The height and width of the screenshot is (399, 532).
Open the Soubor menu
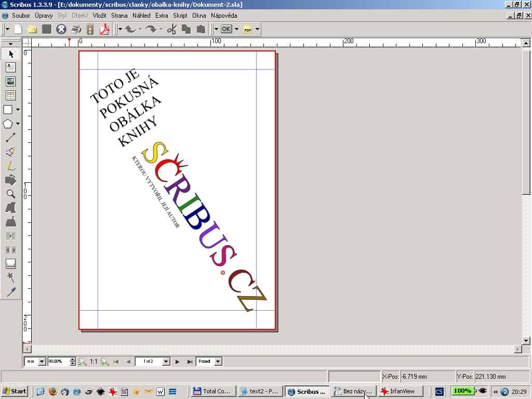pos(21,16)
